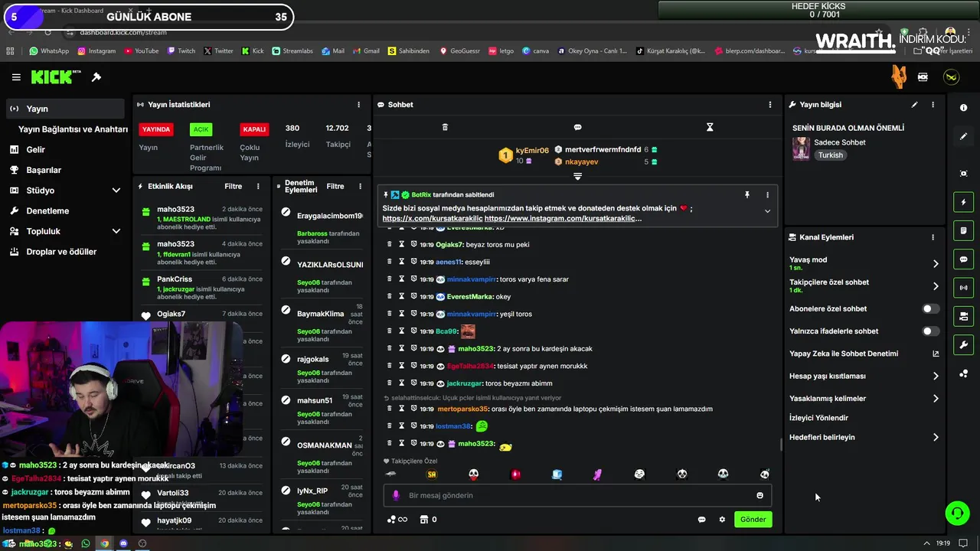Click in the Bir mesaj gönderin field
980x551 pixels.
click(577, 495)
